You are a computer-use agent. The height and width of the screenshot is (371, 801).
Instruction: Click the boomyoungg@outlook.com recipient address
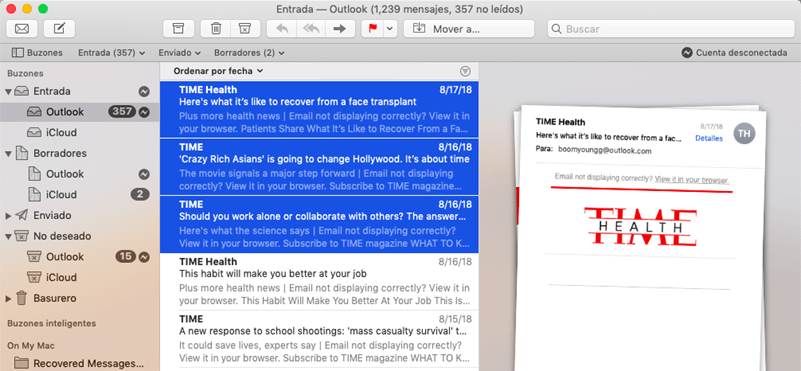(605, 151)
